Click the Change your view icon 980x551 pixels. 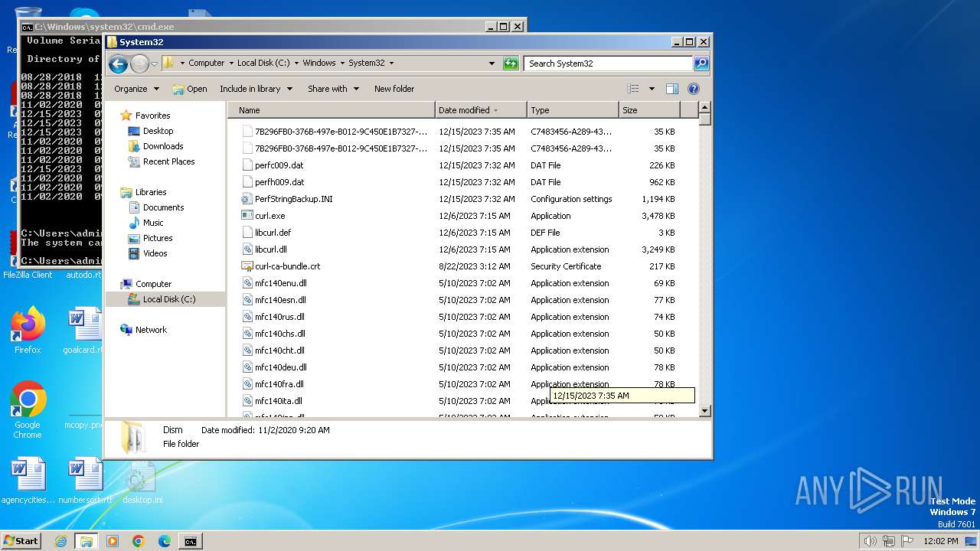pyautogui.click(x=632, y=89)
